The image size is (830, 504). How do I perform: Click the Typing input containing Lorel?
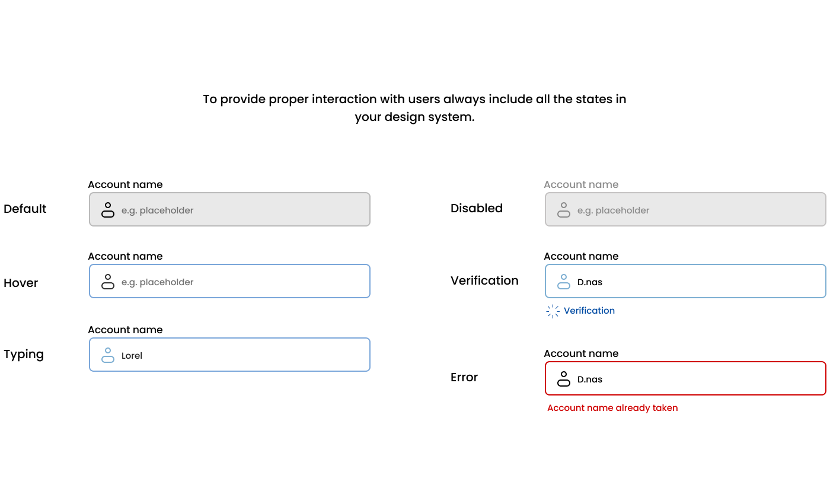click(x=229, y=355)
